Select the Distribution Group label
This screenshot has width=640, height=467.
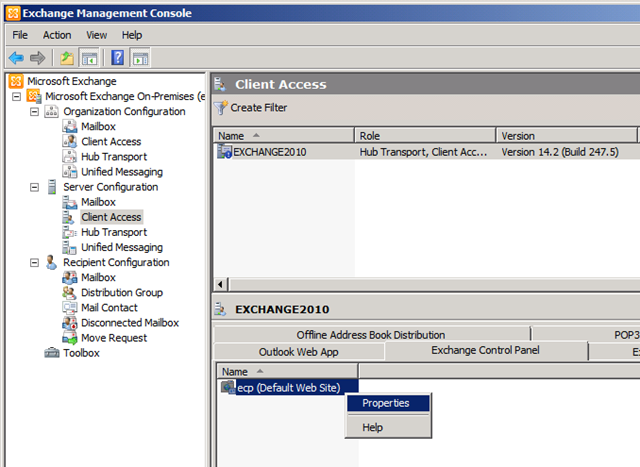coord(122,293)
